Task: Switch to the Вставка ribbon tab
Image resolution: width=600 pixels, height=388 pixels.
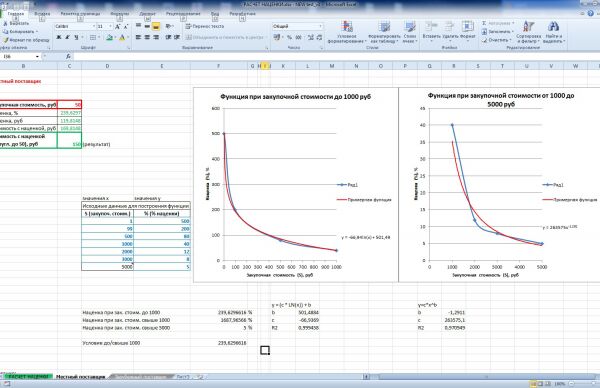Action: [x=42, y=14]
